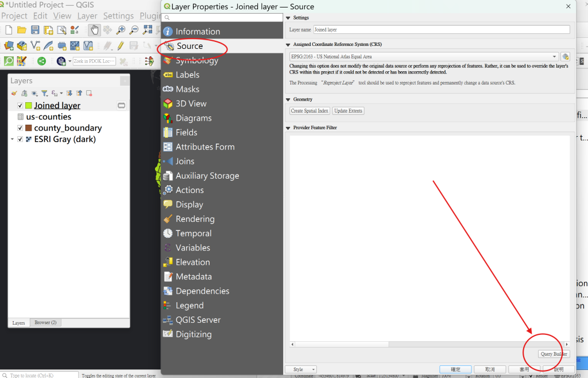Click the New Temporary Scratch Layer icon
588x378 pixels.
[62, 46]
